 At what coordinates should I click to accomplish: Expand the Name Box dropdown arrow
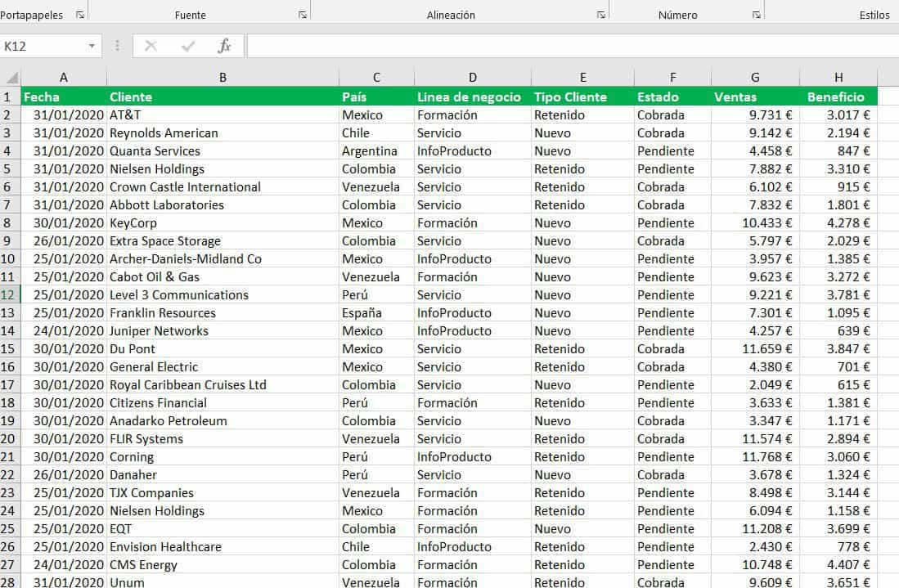(x=92, y=46)
